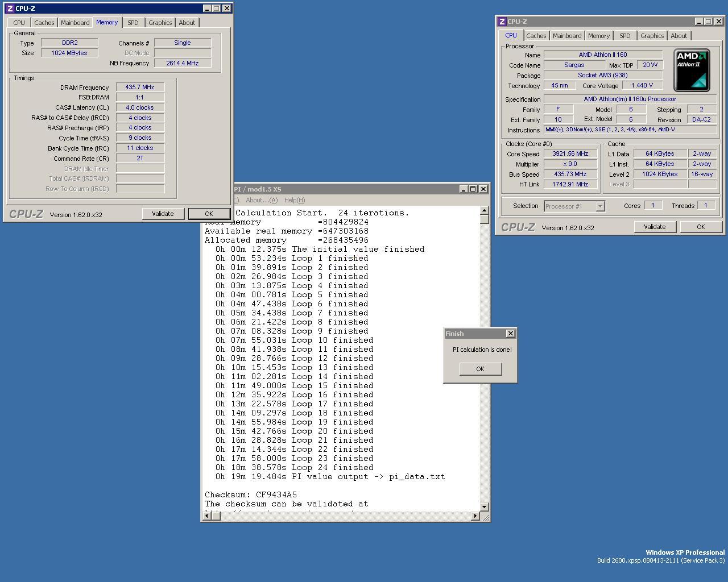This screenshot has height=582, width=728.
Task: Switch to the Caches tab in the Memory window
Action: click(x=44, y=23)
